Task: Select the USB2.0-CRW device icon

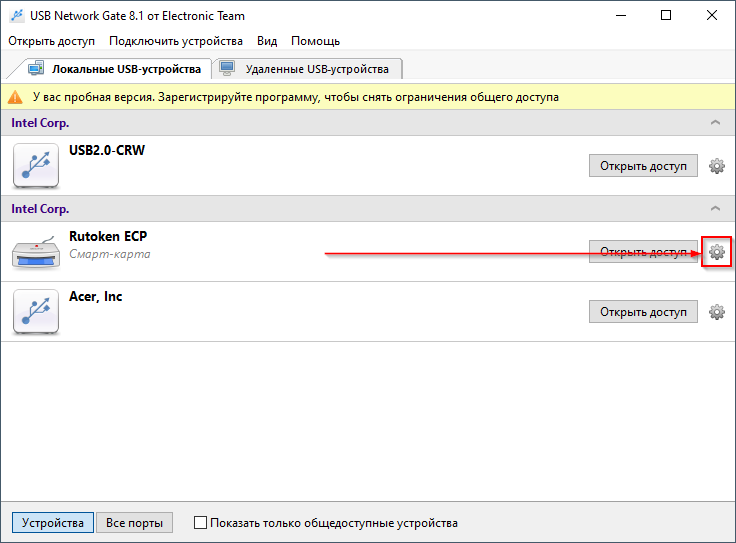Action: (36, 166)
